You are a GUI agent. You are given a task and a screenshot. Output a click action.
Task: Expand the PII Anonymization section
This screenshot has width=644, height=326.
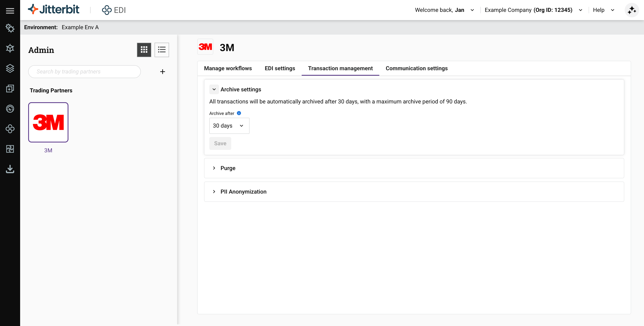[x=214, y=192]
